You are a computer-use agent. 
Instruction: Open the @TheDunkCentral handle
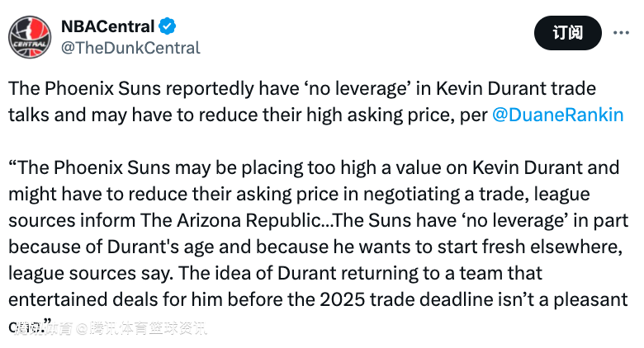click(130, 48)
